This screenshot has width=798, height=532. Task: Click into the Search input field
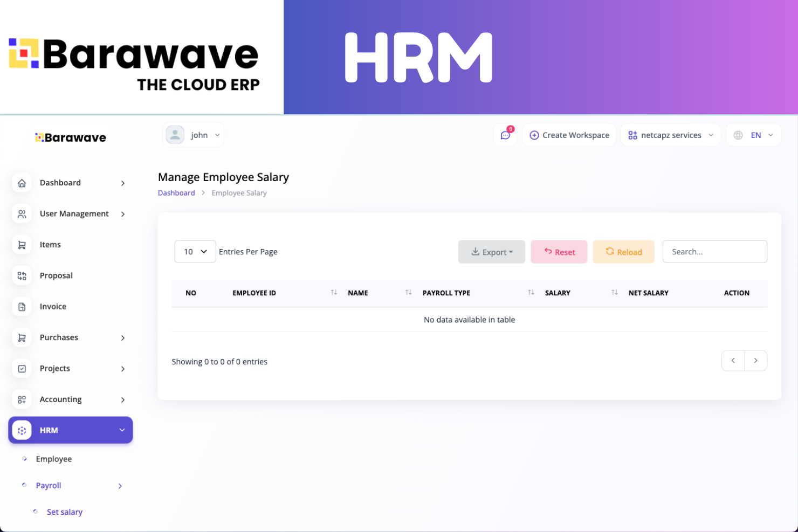pyautogui.click(x=714, y=252)
